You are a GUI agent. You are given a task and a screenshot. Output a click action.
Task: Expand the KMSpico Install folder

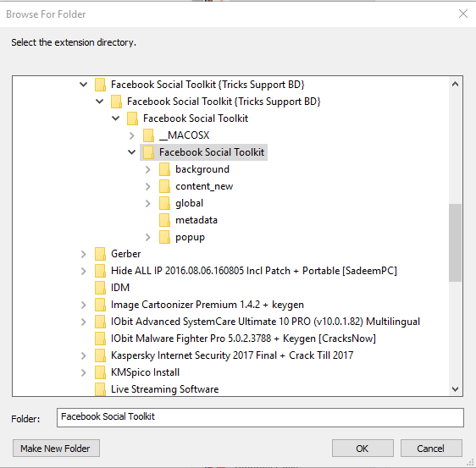pos(84,372)
